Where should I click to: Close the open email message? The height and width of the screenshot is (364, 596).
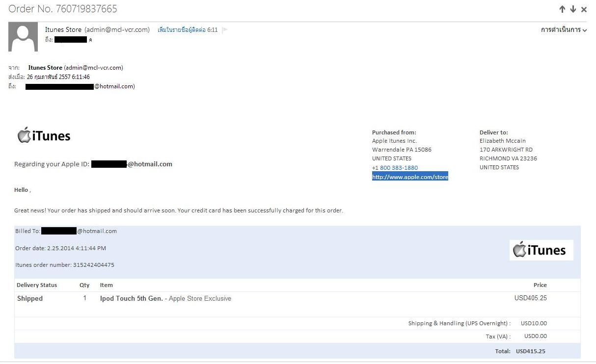(584, 9)
